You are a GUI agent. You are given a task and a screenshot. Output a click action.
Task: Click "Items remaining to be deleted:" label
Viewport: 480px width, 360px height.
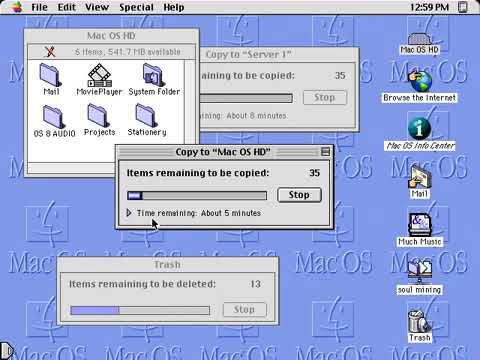(142, 284)
